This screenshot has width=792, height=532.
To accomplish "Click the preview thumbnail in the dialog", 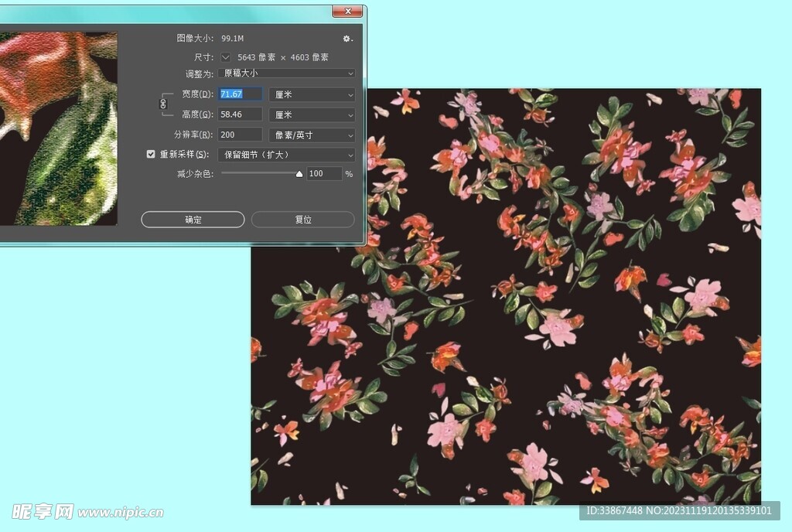I will (x=58, y=128).
